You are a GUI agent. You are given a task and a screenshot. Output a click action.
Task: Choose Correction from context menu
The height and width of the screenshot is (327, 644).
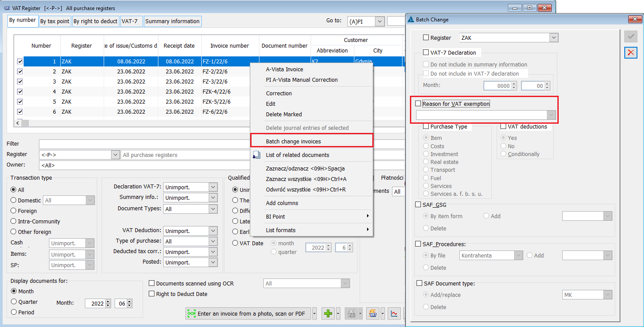click(x=311, y=93)
